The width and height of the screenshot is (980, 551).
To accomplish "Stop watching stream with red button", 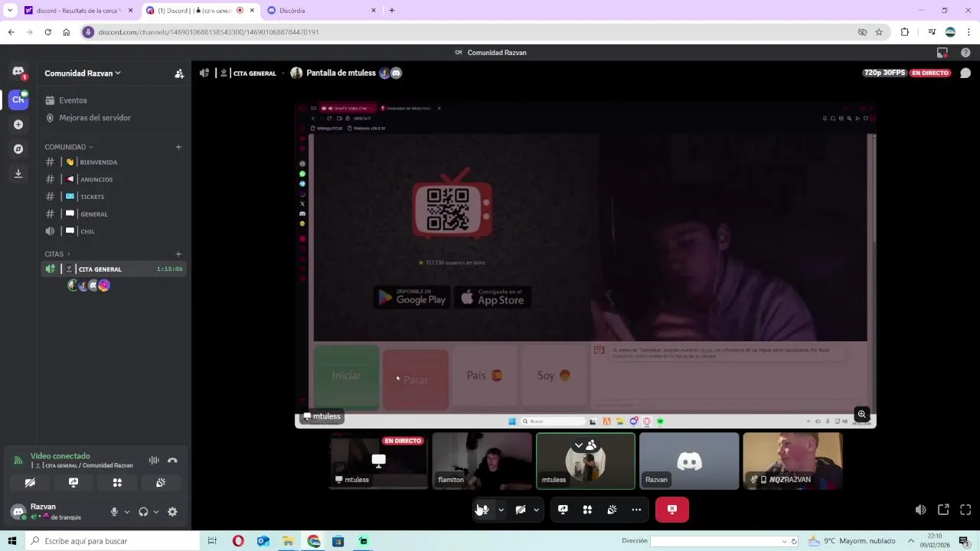I will pos(672,510).
